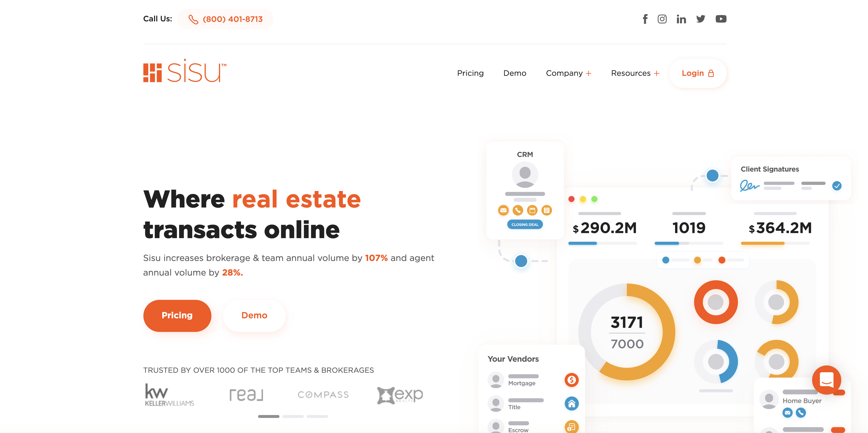Expand the Resources navigation menu

pyautogui.click(x=635, y=74)
